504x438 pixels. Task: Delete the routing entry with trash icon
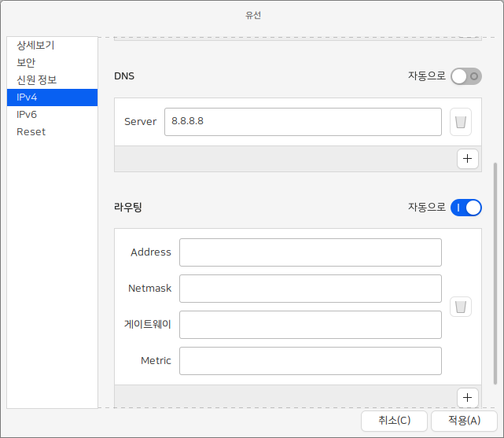[461, 307]
